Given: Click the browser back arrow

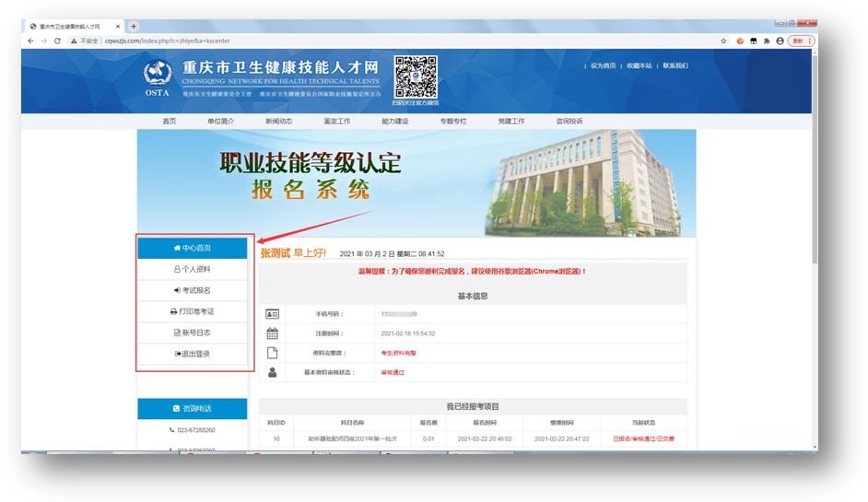Looking at the screenshot, I should [x=30, y=41].
